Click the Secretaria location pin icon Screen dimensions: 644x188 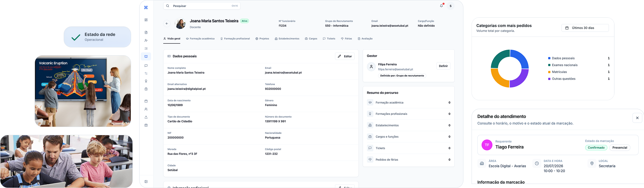click(592, 163)
